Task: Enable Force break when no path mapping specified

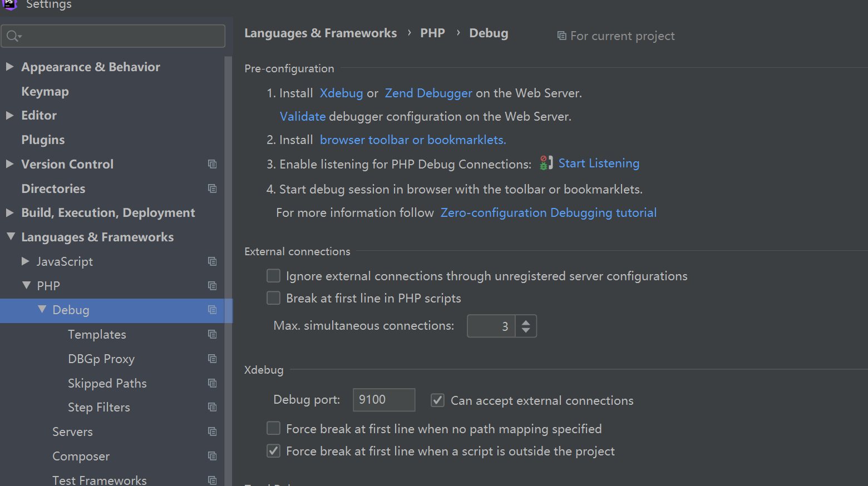Action: [x=273, y=428]
